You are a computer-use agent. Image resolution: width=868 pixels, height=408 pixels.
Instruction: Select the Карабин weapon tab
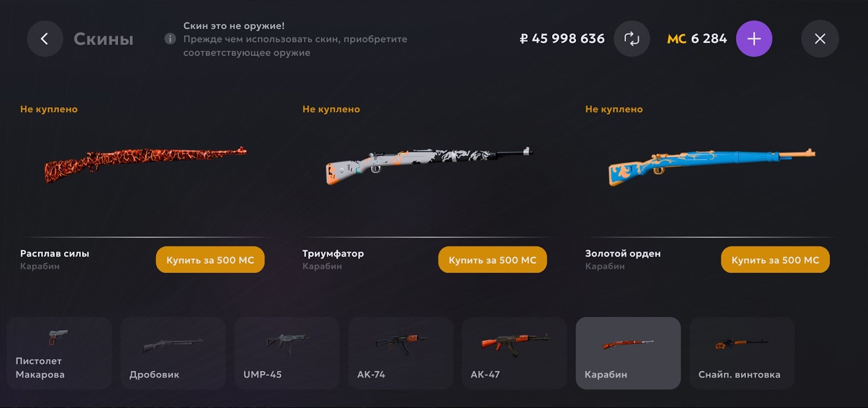628,353
